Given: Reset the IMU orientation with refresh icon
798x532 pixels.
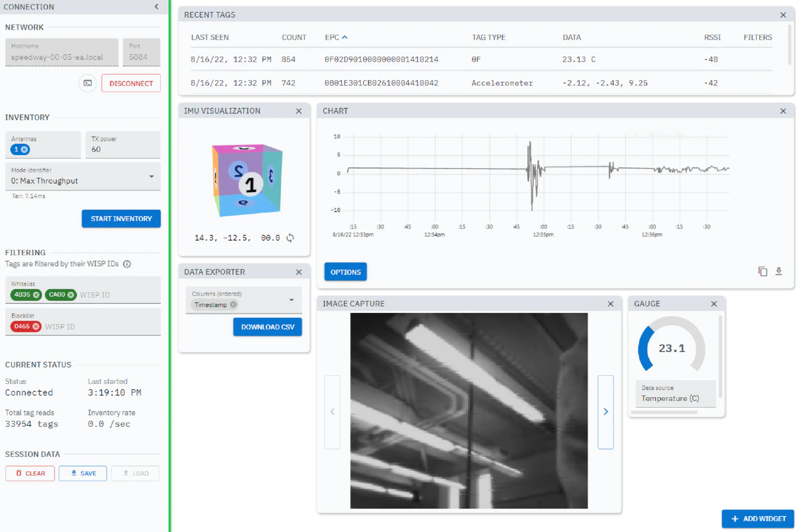Looking at the screenshot, I should 290,238.
